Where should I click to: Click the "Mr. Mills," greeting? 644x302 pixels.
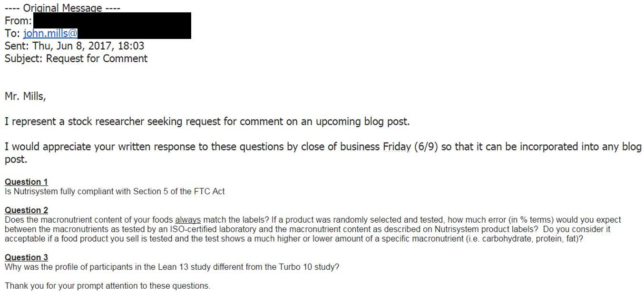25,96
